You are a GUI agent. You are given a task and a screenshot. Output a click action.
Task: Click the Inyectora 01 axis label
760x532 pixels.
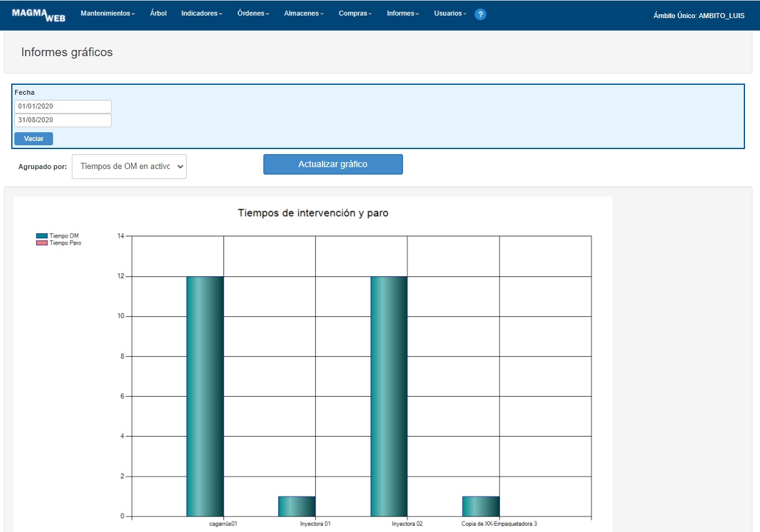[x=315, y=524]
